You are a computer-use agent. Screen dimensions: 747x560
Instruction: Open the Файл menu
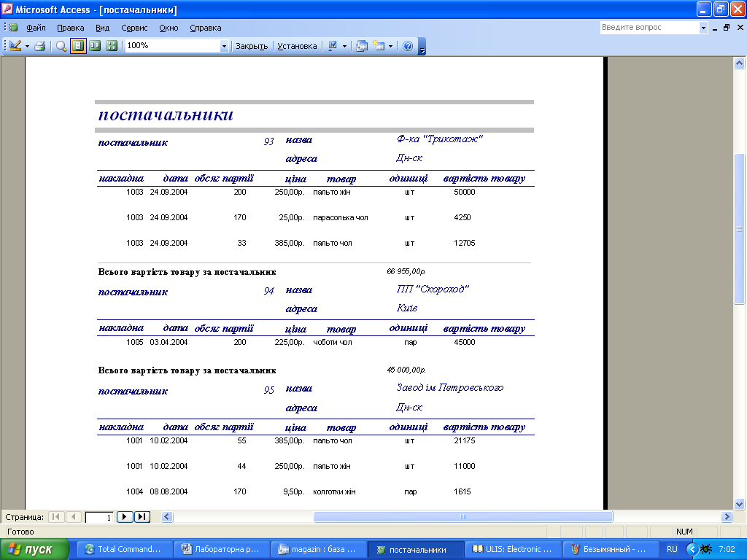click(36, 28)
